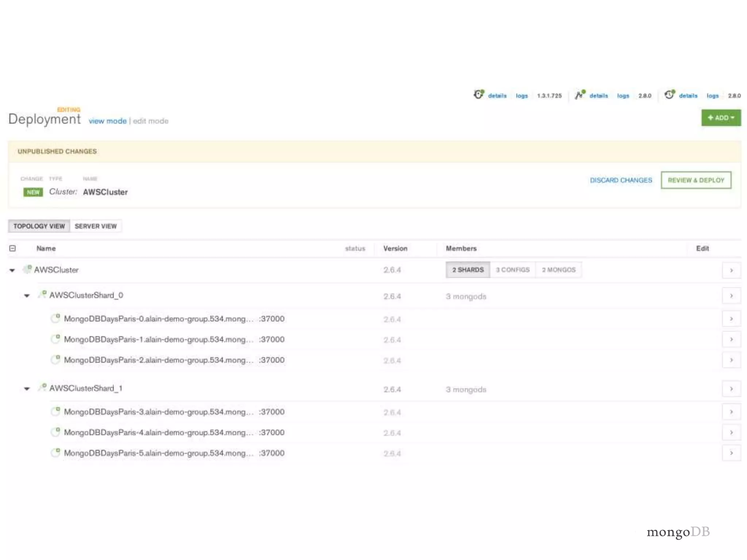Open logs link for monitoring agent

[623, 96]
